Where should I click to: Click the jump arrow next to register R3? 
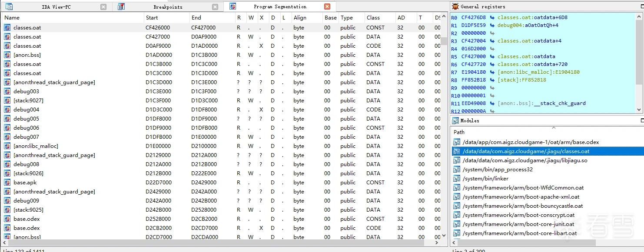point(492,41)
